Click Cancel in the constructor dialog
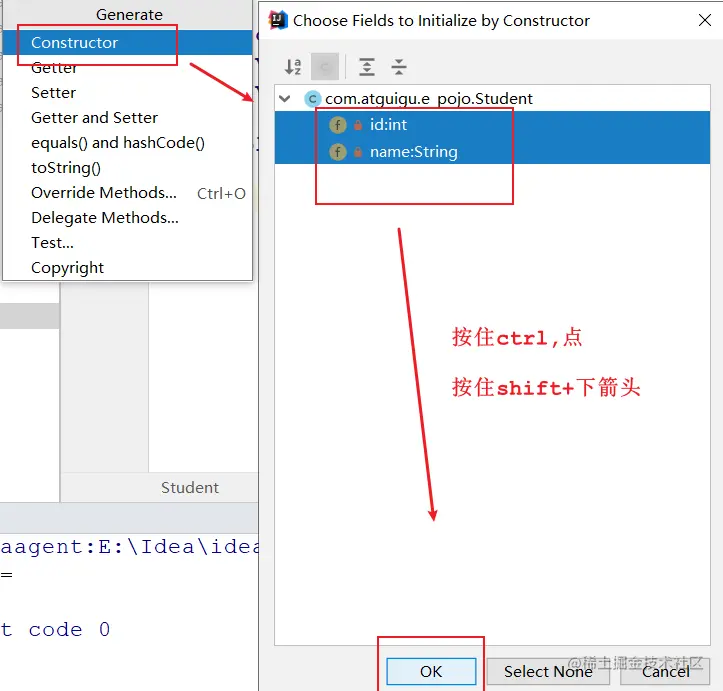Viewport: 723px width, 691px height. pyautogui.click(x=665, y=672)
